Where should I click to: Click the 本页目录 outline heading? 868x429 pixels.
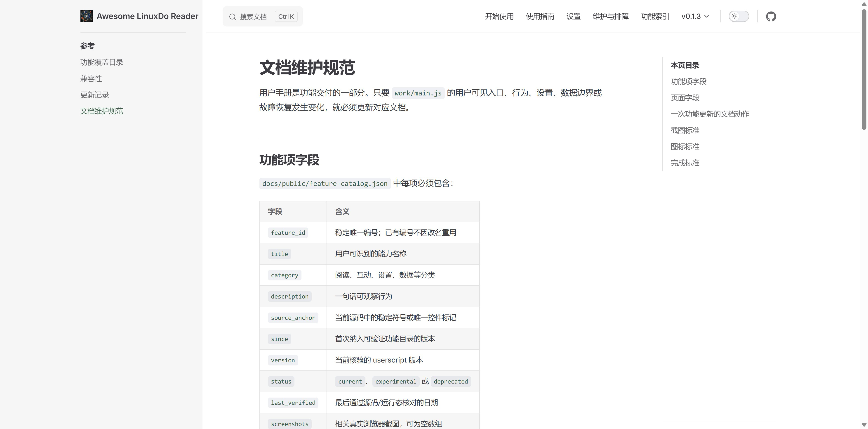pyautogui.click(x=685, y=65)
